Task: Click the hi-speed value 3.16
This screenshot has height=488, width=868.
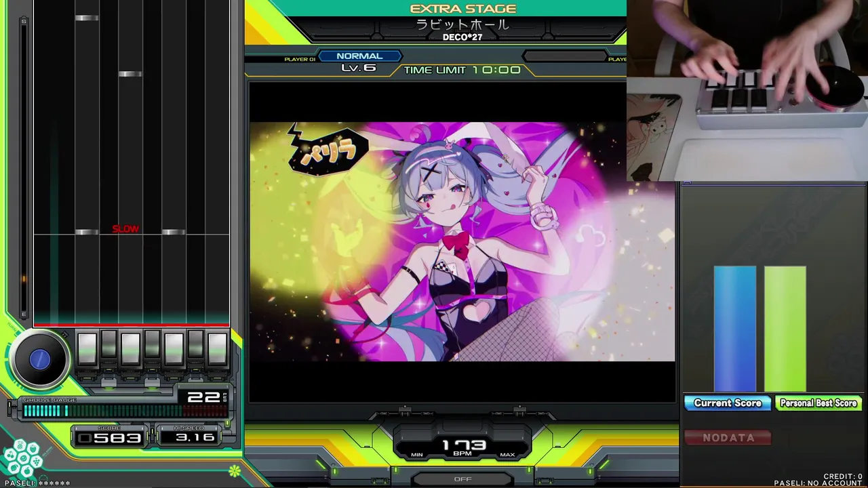Action: (195, 437)
